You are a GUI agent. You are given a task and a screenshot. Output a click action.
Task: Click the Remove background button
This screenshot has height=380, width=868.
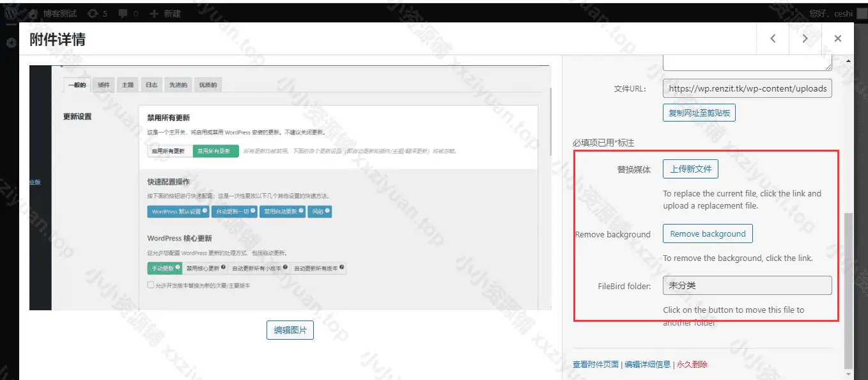[x=707, y=234]
